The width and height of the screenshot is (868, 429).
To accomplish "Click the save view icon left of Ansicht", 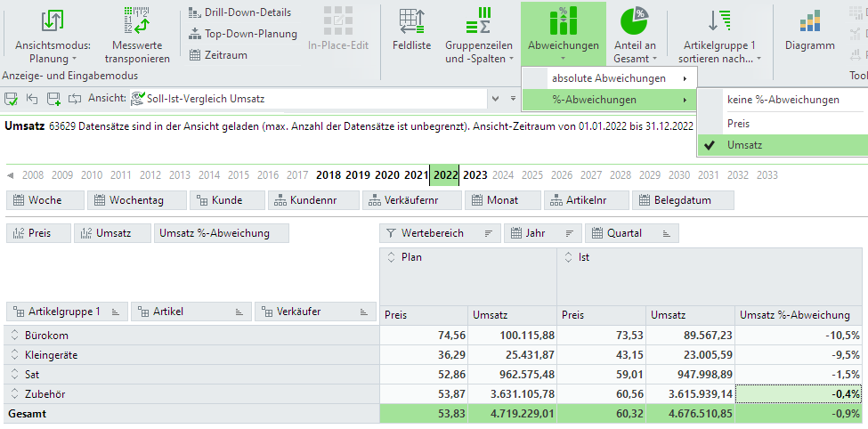I will [12, 99].
